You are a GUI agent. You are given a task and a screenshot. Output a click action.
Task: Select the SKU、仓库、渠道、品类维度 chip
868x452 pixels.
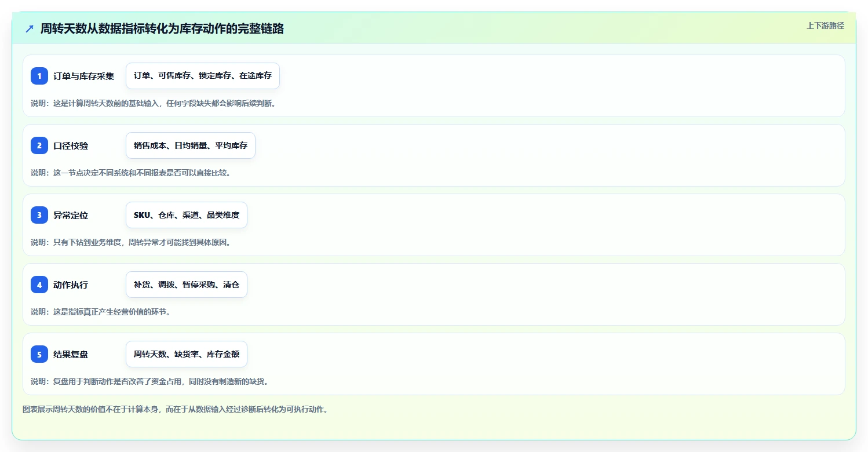187,215
